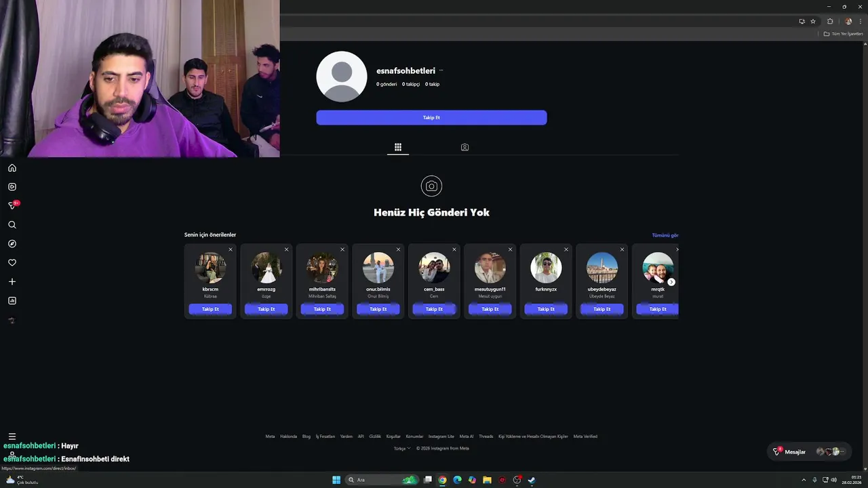This screenshot has width=868, height=488.
Task: Bookmark this page with the star icon
Action: pyautogui.click(x=813, y=21)
